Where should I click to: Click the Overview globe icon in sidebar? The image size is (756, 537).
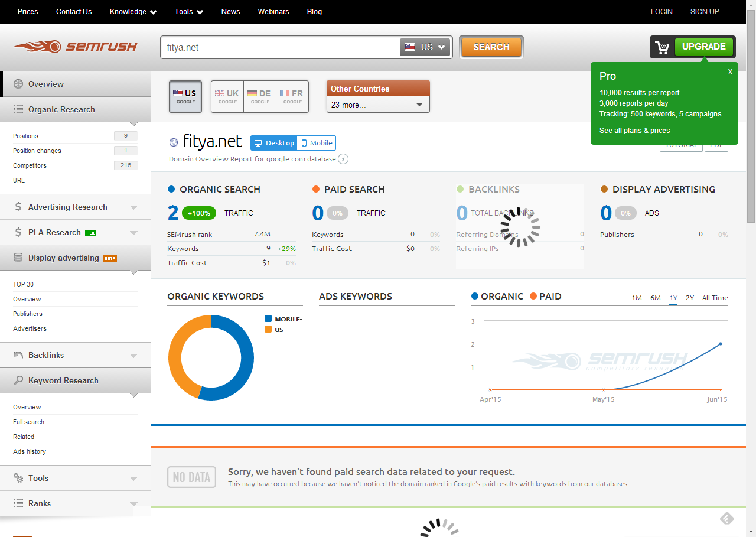[18, 84]
